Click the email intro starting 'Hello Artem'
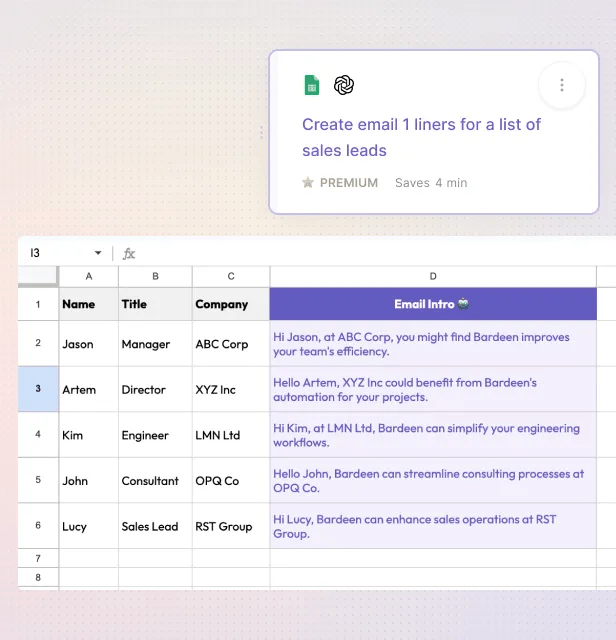 [433, 389]
